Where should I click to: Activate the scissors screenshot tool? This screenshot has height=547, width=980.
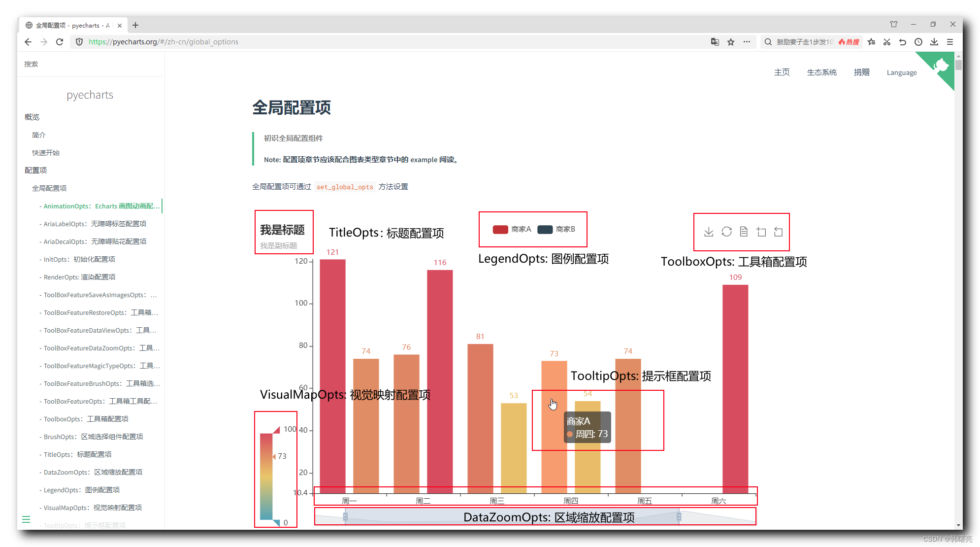click(x=887, y=42)
